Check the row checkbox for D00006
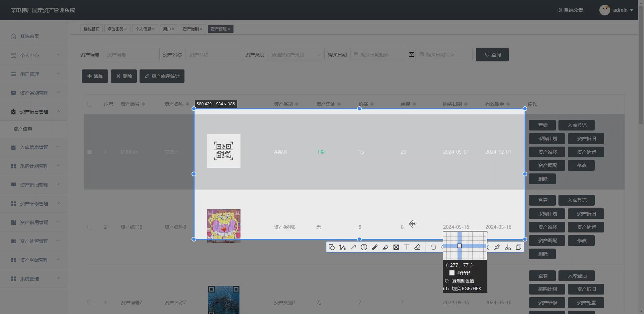644x314 pixels. coord(90,152)
